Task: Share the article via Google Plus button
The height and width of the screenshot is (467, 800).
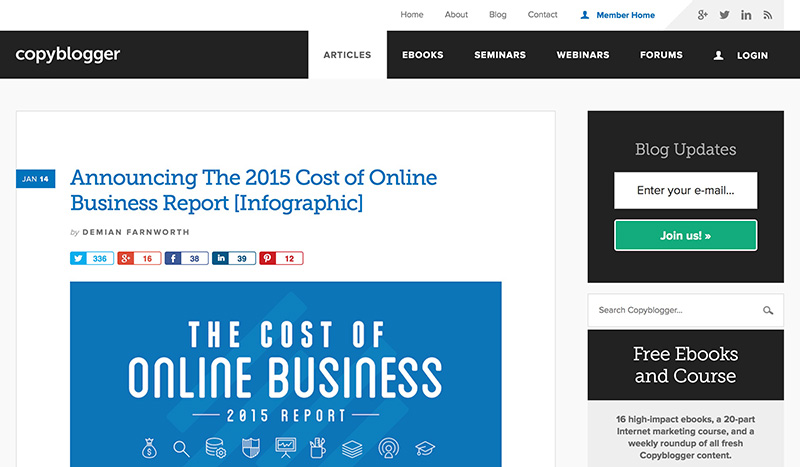Action: [126, 258]
